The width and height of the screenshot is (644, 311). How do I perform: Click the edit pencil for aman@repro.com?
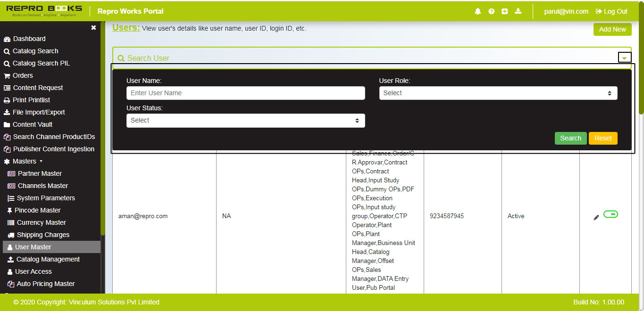pos(596,217)
